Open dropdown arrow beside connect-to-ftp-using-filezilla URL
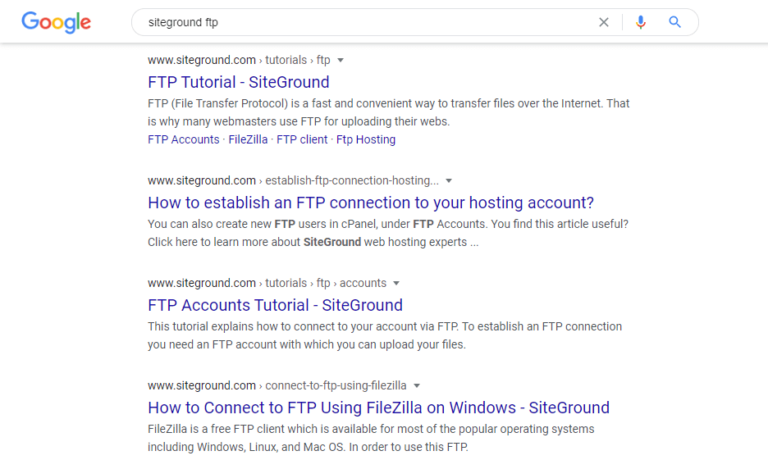Screen dimensions: 768x460 coord(417,386)
